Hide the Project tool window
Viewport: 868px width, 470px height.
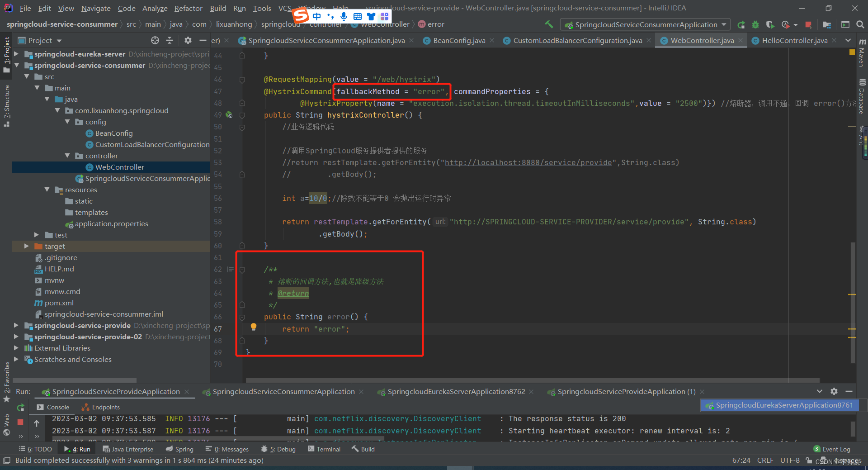tap(203, 40)
